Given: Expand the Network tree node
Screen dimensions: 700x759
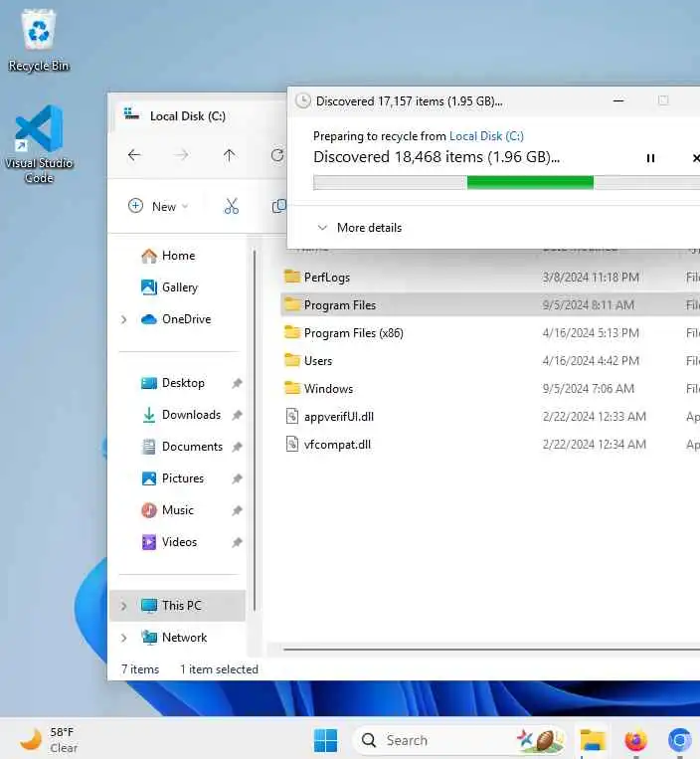Looking at the screenshot, I should (124, 638).
